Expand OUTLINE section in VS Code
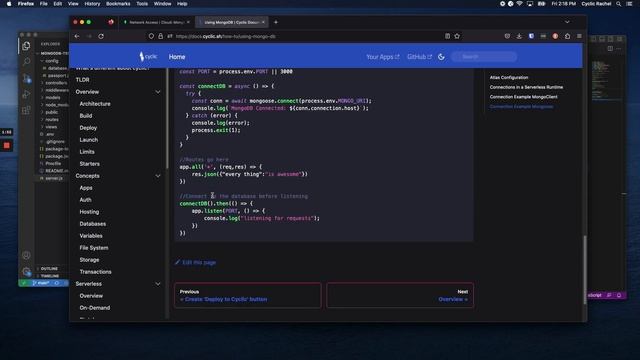 (x=49, y=269)
